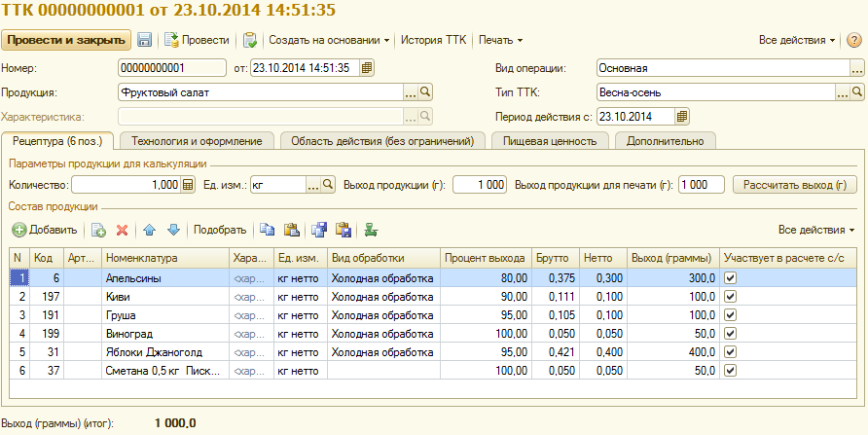This screenshot has height=435, width=868.
Task: Open Все действия menu above the table
Action: pyautogui.click(x=816, y=230)
